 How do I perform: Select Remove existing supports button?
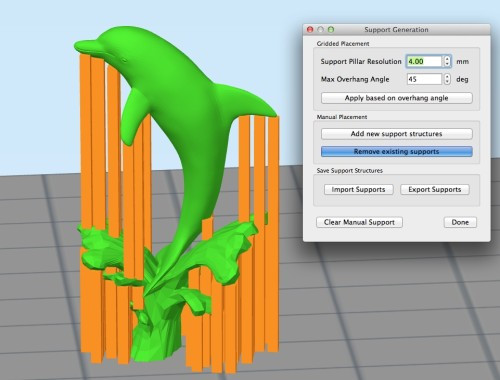(397, 151)
